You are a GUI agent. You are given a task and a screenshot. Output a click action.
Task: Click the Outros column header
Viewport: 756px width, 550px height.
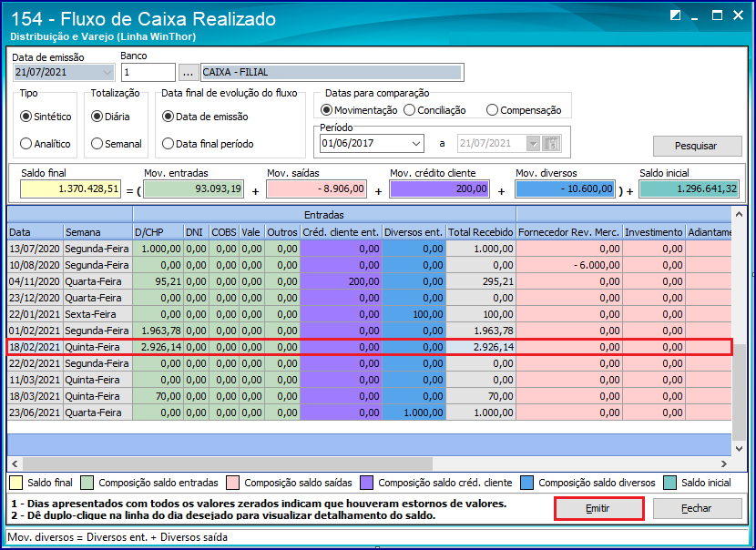pos(282,232)
